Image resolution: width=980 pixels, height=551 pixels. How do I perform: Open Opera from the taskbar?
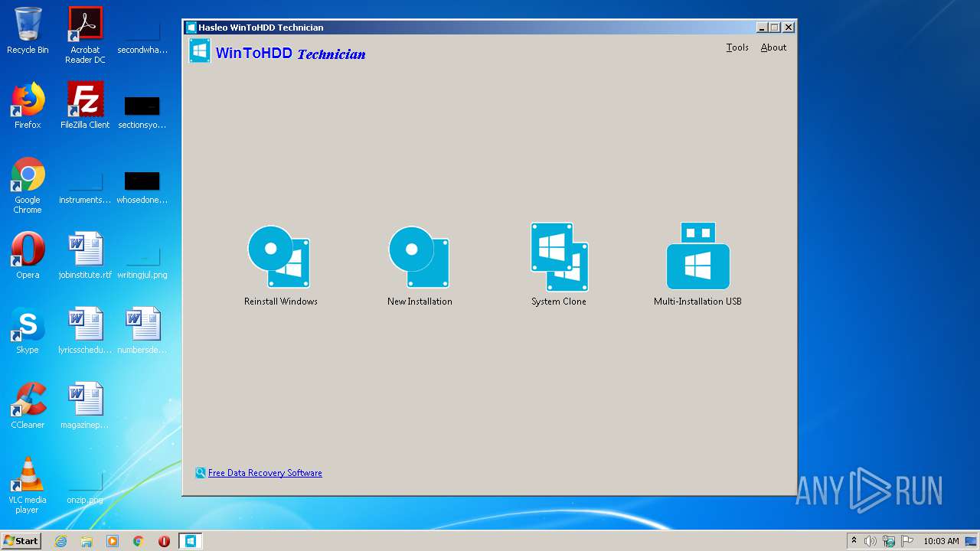pos(164,541)
